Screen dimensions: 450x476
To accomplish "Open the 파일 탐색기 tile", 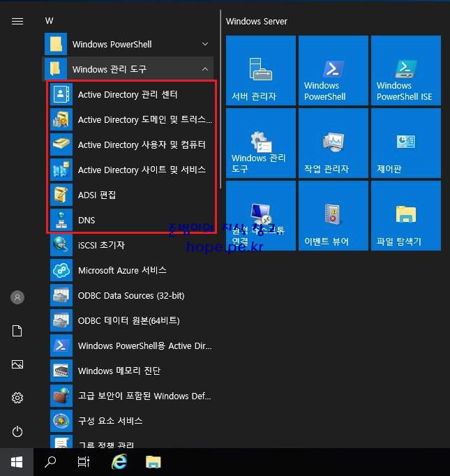I will coord(406,216).
